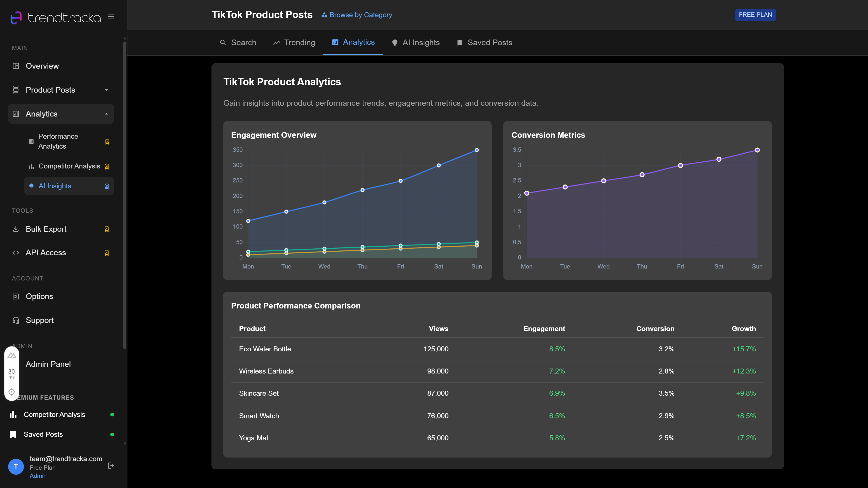868x488 pixels.
Task: Toggle the green status dot beside Saved Posts
Action: [112, 434]
